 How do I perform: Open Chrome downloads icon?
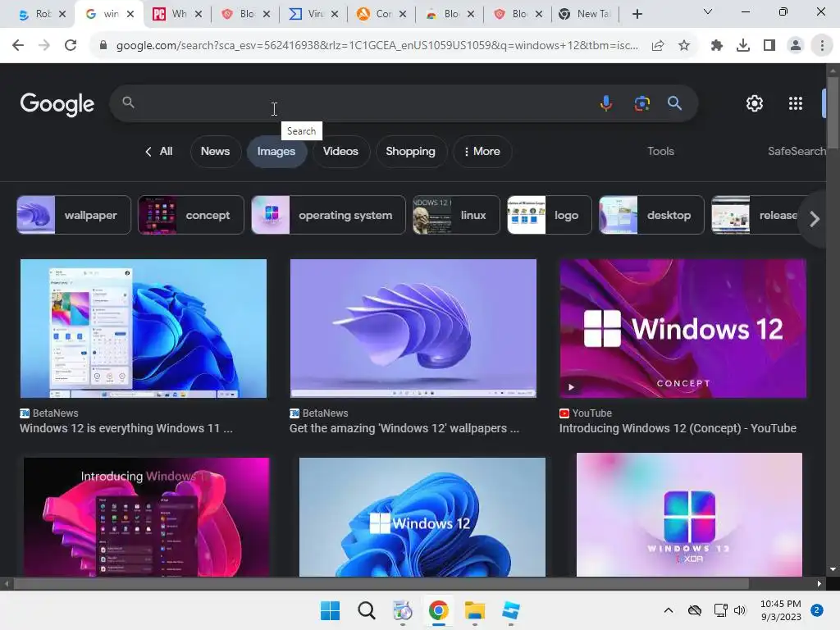pyautogui.click(x=743, y=46)
